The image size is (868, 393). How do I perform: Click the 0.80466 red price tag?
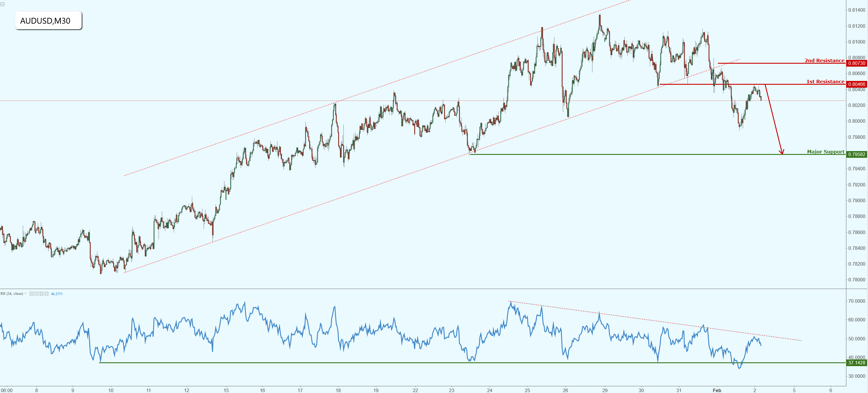click(x=856, y=84)
